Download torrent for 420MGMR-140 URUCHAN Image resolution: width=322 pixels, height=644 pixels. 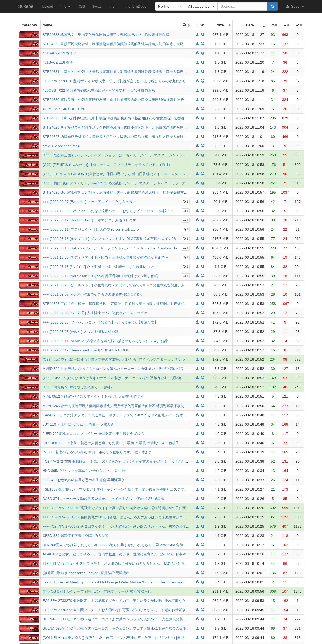197,109
